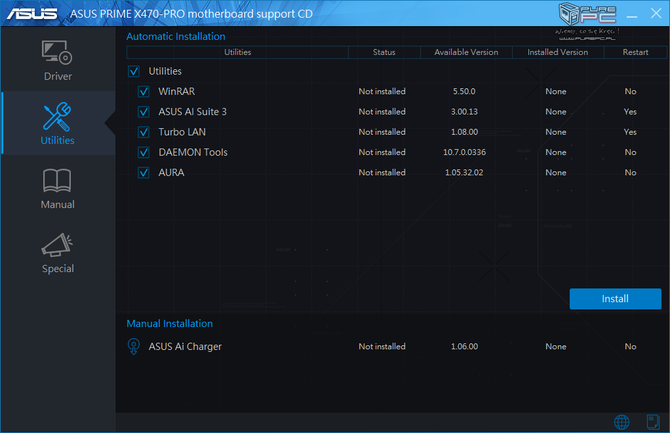
Task: Uncheck the WinRAR checkbox
Action: click(144, 91)
